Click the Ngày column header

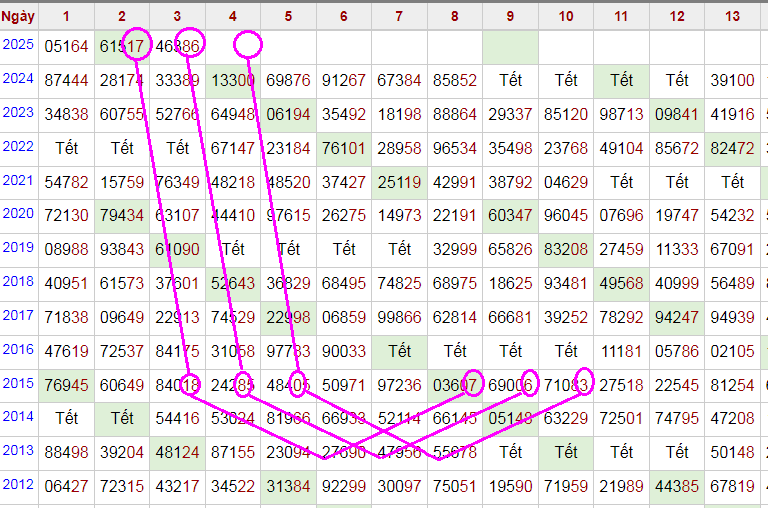[x=18, y=16]
